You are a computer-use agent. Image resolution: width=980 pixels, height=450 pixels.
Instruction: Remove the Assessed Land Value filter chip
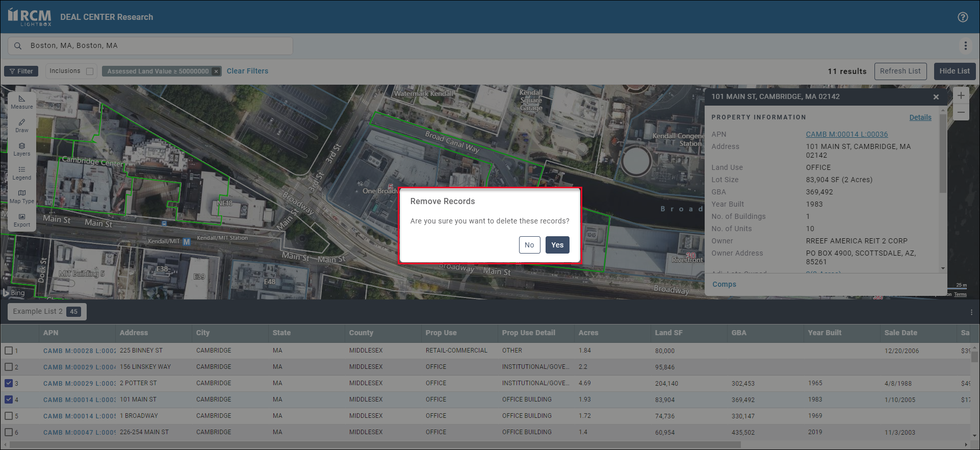(216, 71)
